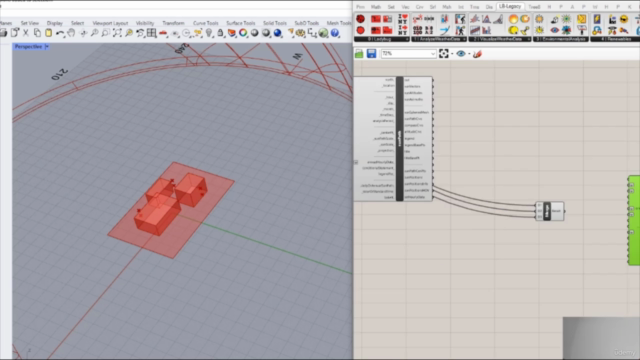
Task: Click the Zoom Extents icon
Action: click(117, 33)
